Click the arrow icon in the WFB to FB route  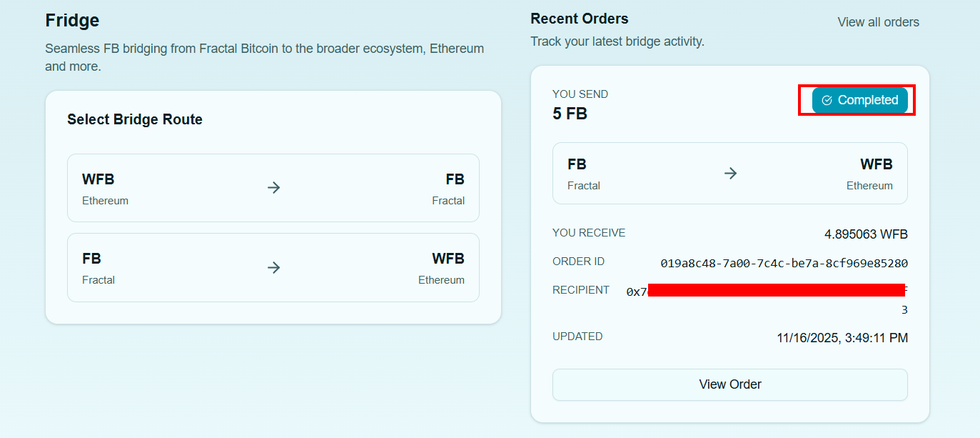pyautogui.click(x=273, y=188)
